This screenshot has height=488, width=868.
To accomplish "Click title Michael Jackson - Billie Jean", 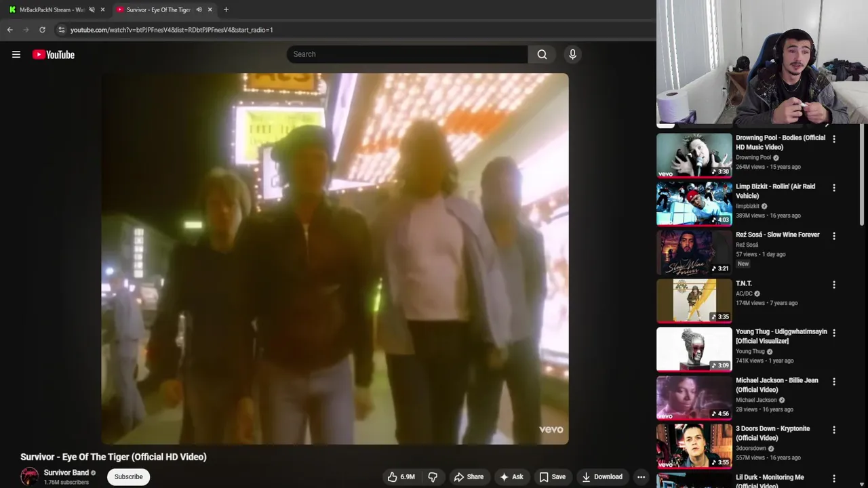I will click(777, 385).
